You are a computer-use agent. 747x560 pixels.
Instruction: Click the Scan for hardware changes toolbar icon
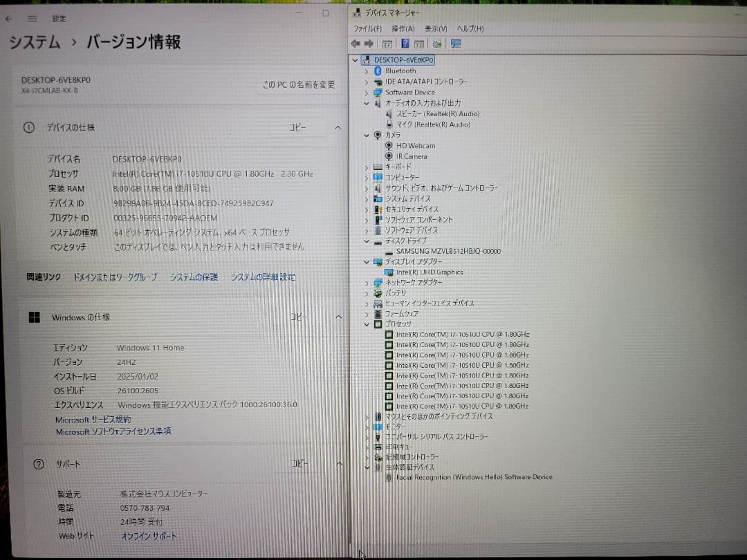pyautogui.click(x=438, y=44)
